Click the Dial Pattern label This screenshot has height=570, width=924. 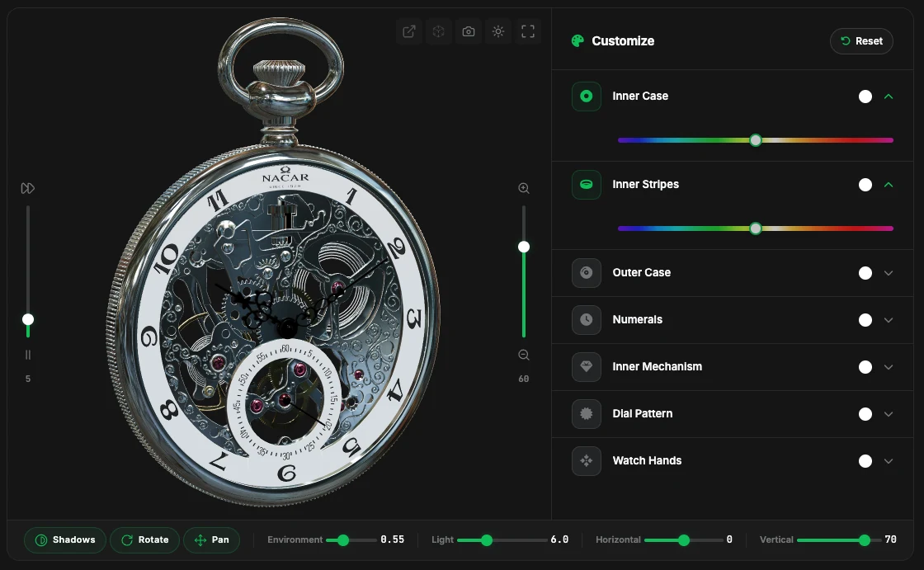click(x=643, y=414)
